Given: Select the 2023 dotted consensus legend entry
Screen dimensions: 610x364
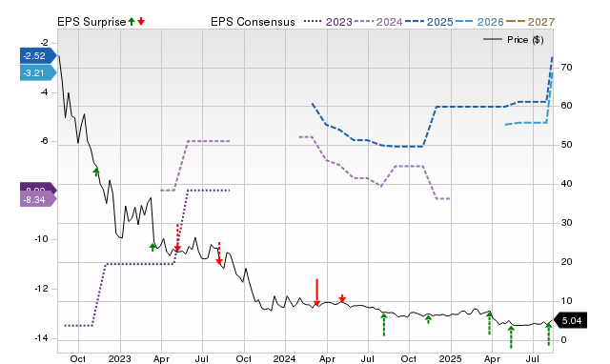Looking at the screenshot, I should tap(328, 22).
